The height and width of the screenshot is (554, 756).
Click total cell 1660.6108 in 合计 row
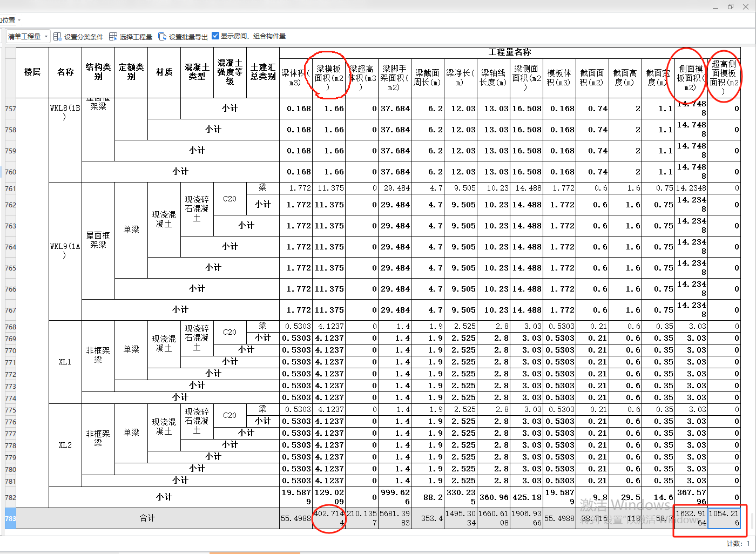click(x=494, y=518)
